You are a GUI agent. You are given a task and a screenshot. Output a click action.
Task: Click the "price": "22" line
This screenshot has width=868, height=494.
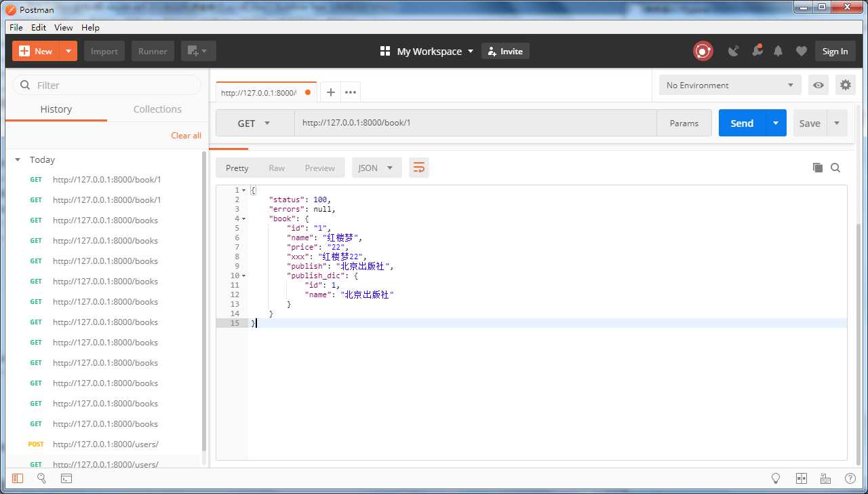[317, 247]
